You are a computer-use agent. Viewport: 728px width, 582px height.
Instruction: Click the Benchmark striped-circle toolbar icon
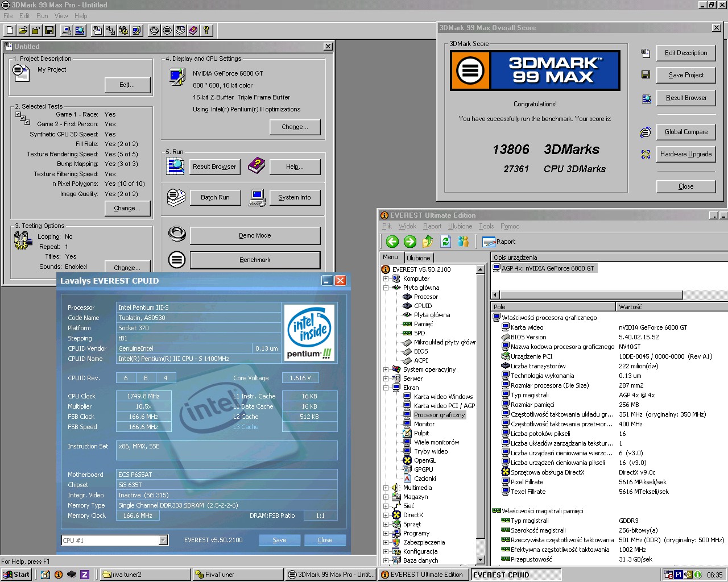(167, 30)
